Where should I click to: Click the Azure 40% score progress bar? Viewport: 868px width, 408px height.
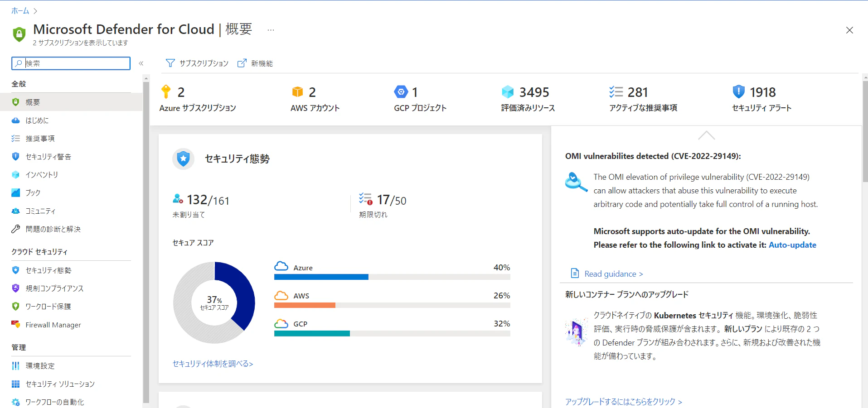coord(392,277)
